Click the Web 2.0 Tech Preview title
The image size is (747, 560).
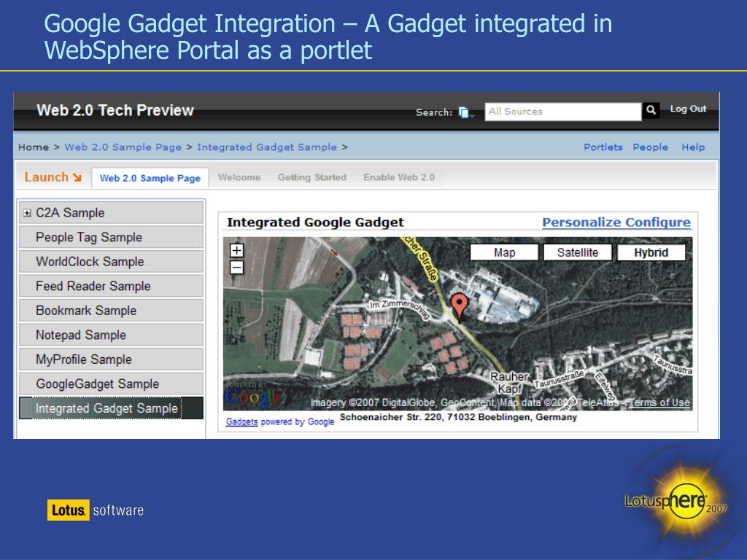(115, 111)
